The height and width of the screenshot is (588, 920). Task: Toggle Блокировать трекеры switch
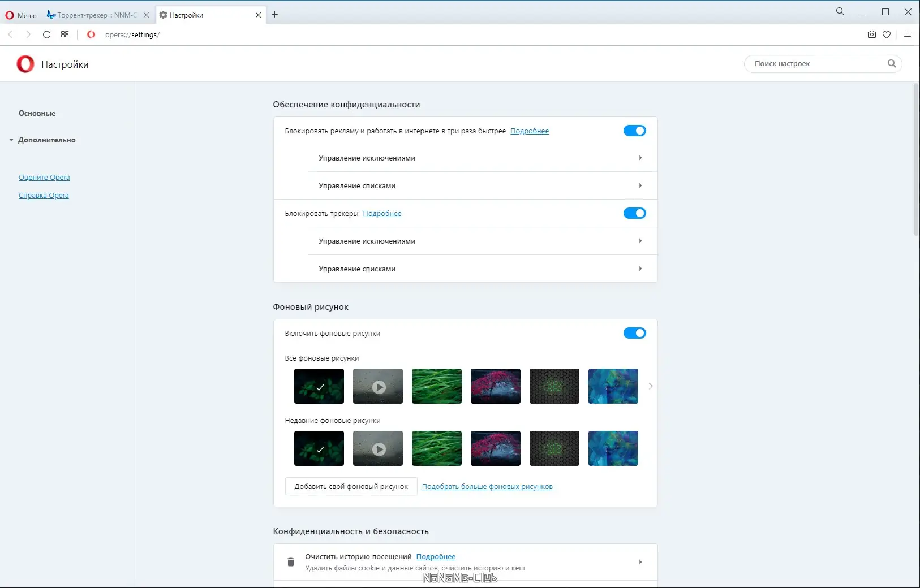point(635,213)
